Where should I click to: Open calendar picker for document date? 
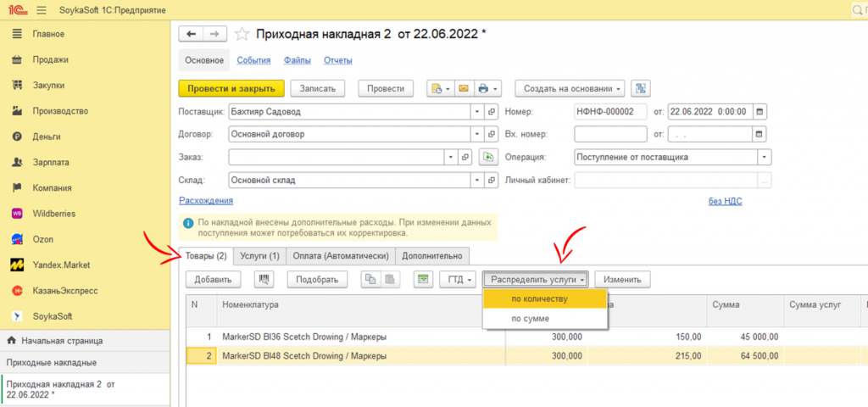[x=759, y=111]
